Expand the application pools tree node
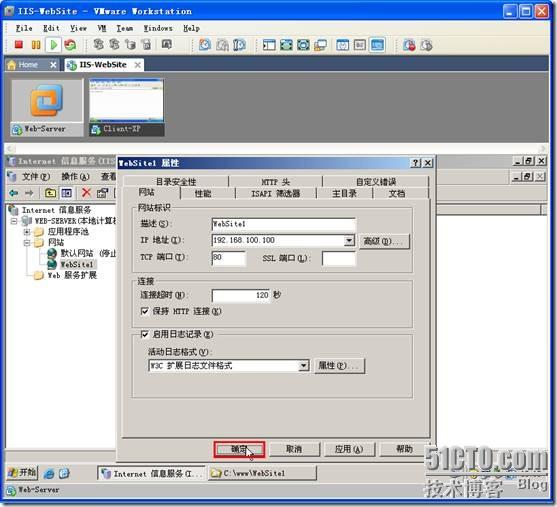This screenshot has height=507, width=557. point(27,232)
